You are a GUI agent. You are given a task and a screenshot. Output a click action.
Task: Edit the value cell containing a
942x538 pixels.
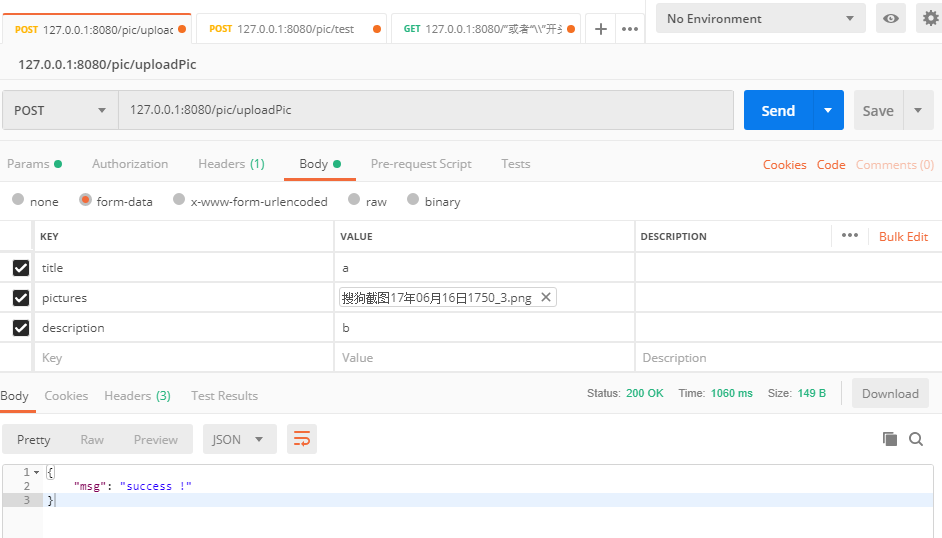coord(484,268)
